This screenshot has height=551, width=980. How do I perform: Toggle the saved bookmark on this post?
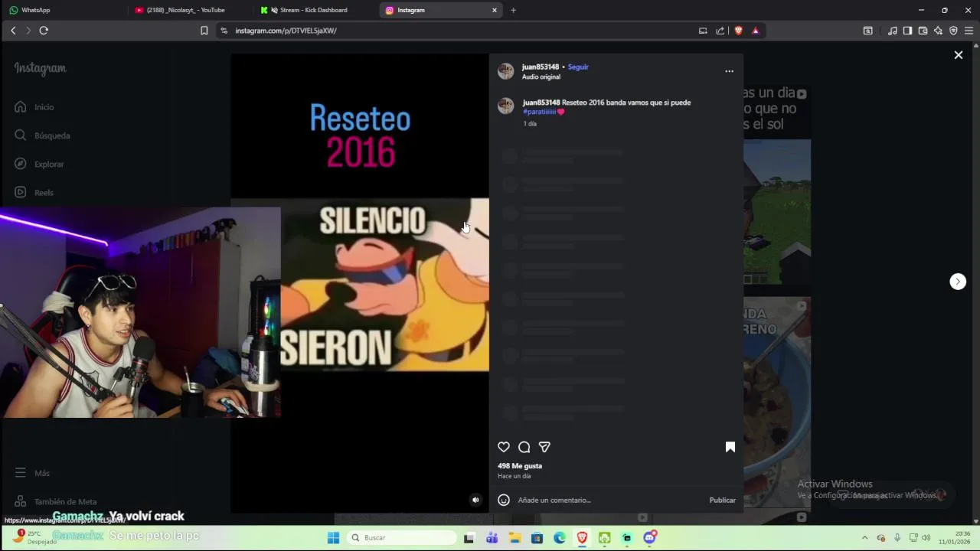pos(730,447)
